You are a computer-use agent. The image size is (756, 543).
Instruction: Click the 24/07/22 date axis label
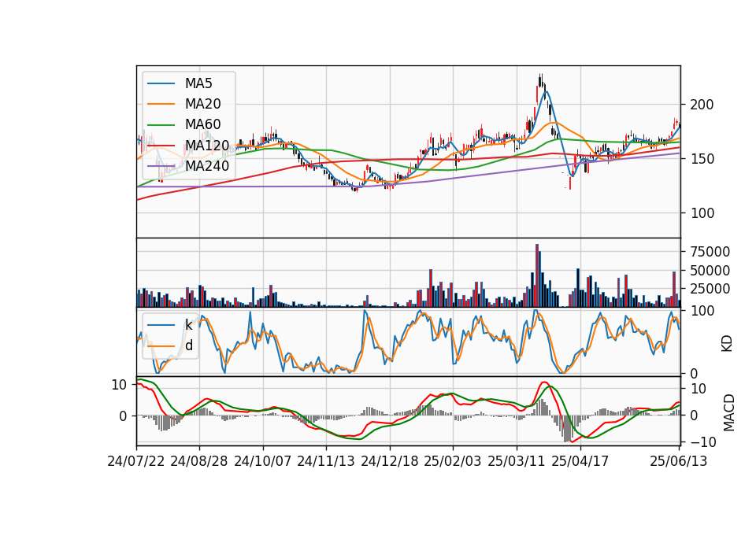point(136,461)
